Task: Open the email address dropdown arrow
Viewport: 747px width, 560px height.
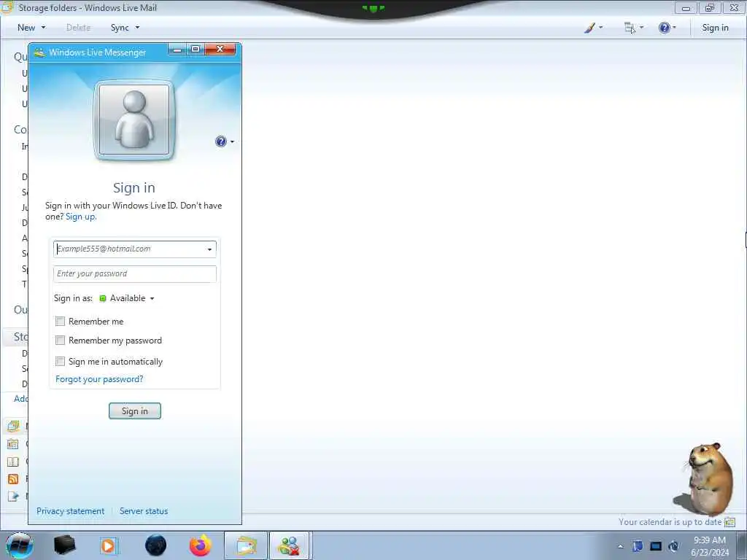Action: pos(209,249)
